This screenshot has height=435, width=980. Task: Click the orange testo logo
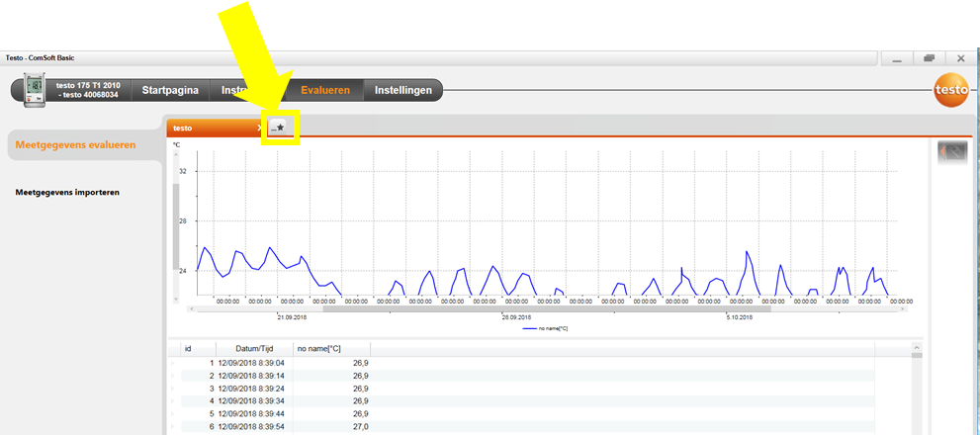951,92
